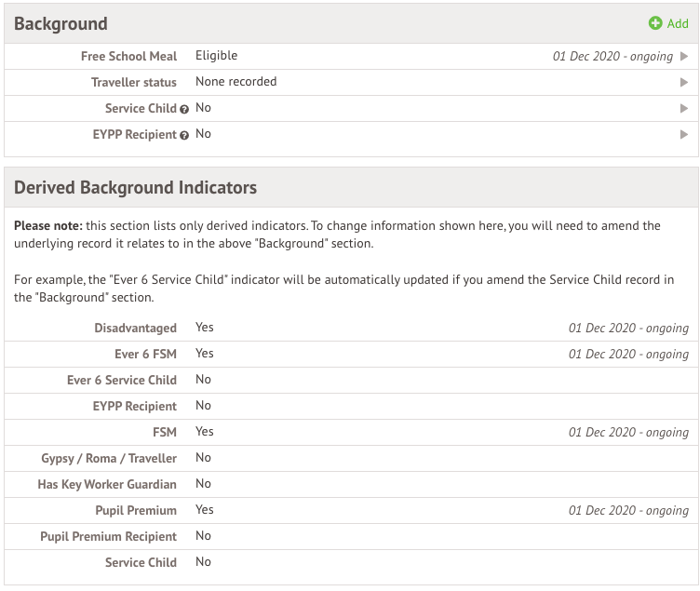Screen dimensions: 700x591
Task: Click the Free School Meal date range
Action: (x=612, y=57)
